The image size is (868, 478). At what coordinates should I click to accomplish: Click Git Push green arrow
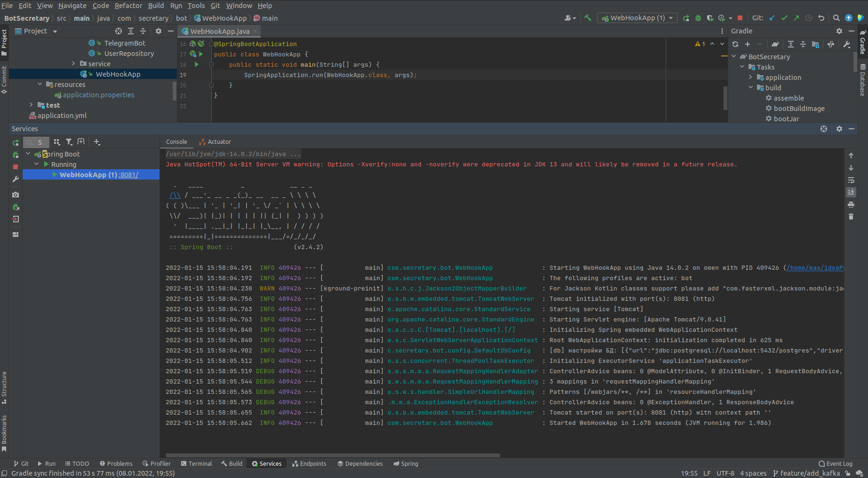coord(796,18)
